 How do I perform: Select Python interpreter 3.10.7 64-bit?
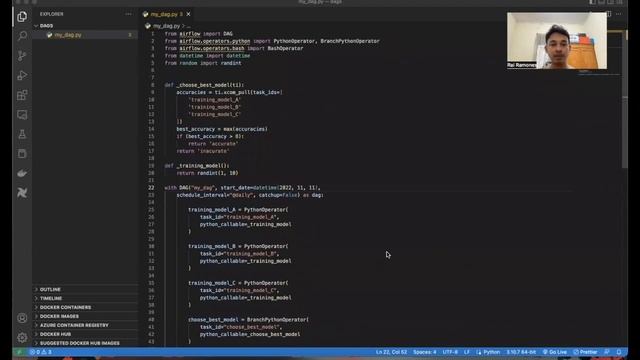click(x=521, y=352)
